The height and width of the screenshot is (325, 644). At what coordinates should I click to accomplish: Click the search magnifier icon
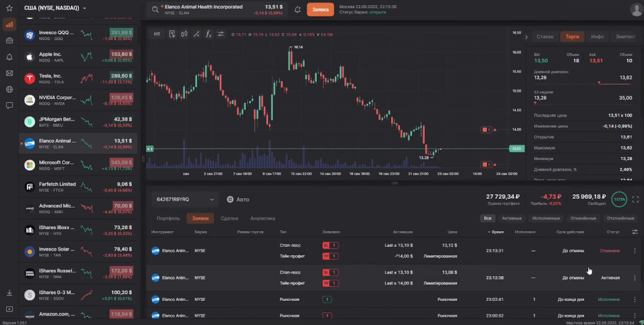pyautogui.click(x=155, y=10)
